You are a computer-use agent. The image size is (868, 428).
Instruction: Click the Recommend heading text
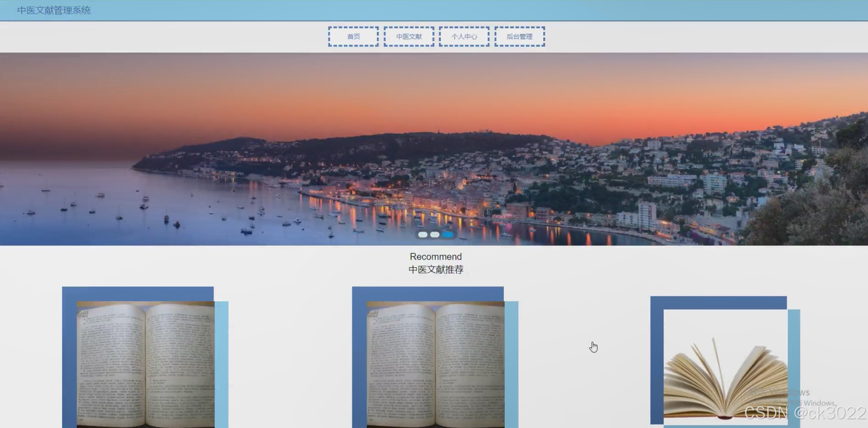click(x=435, y=256)
